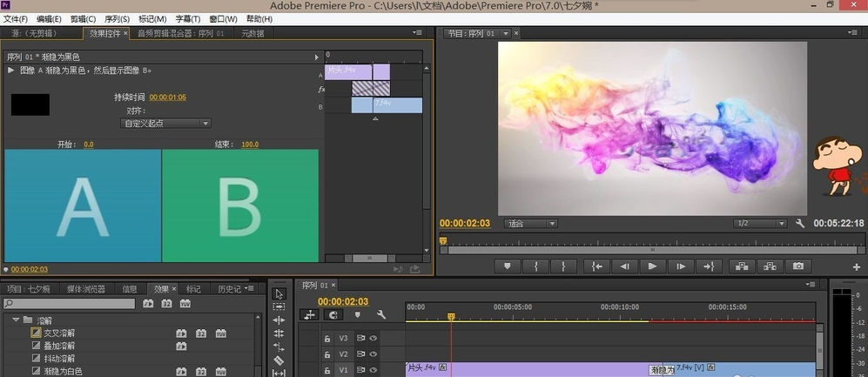Select the 交叉溶解 transition effect

pos(59,333)
